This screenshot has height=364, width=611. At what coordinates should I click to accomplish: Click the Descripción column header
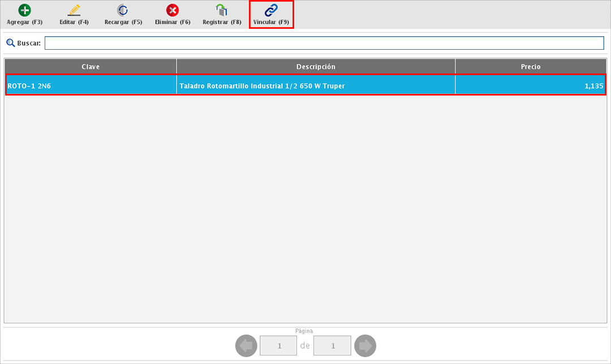pos(316,67)
